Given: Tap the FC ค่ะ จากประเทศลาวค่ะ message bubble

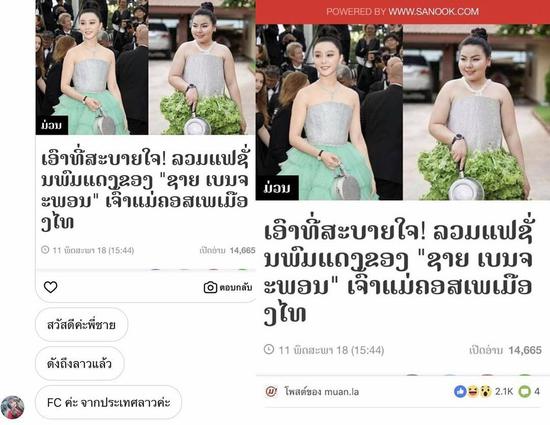Looking at the screenshot, I should click(x=108, y=402).
